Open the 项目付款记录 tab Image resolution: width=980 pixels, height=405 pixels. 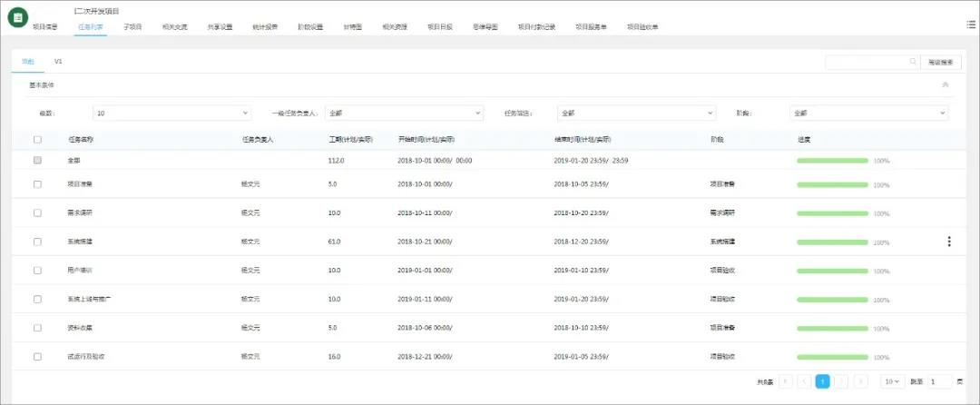tap(537, 27)
